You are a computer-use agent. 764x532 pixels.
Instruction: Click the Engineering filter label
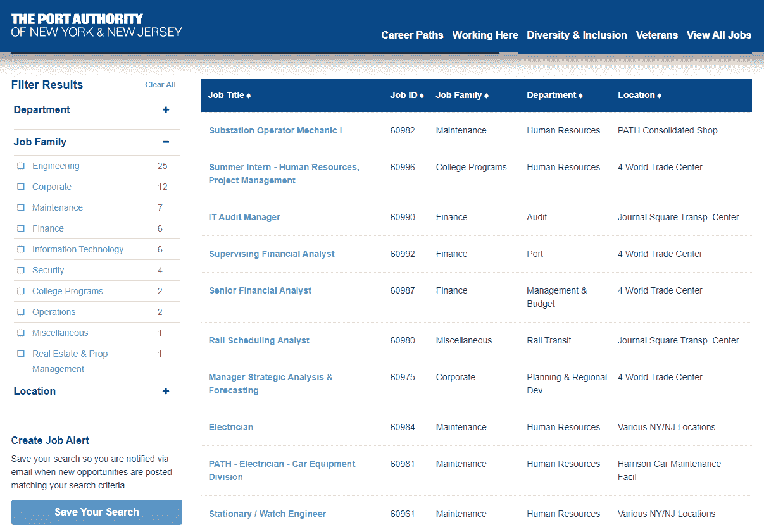(56, 166)
